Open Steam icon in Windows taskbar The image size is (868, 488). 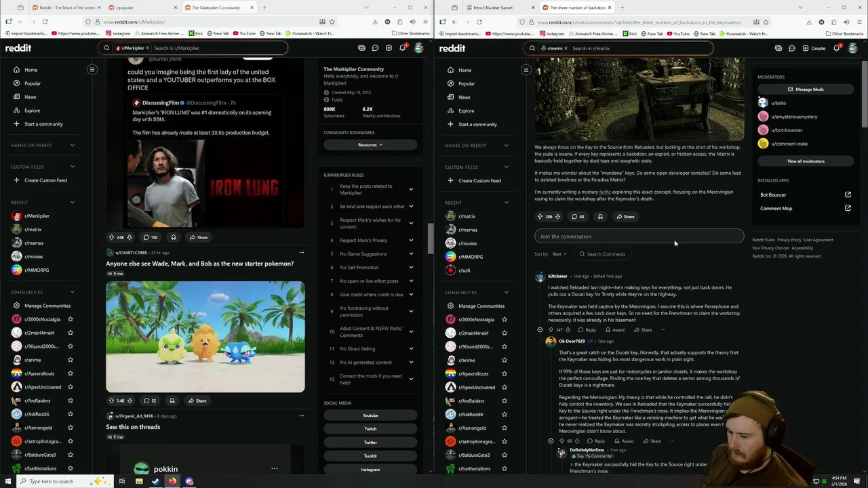(x=155, y=481)
